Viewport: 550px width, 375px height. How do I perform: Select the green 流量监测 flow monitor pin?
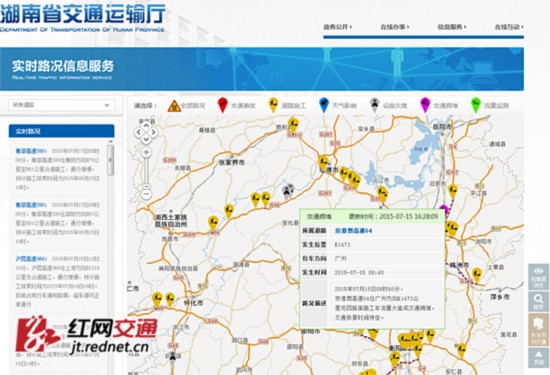[x=476, y=105]
